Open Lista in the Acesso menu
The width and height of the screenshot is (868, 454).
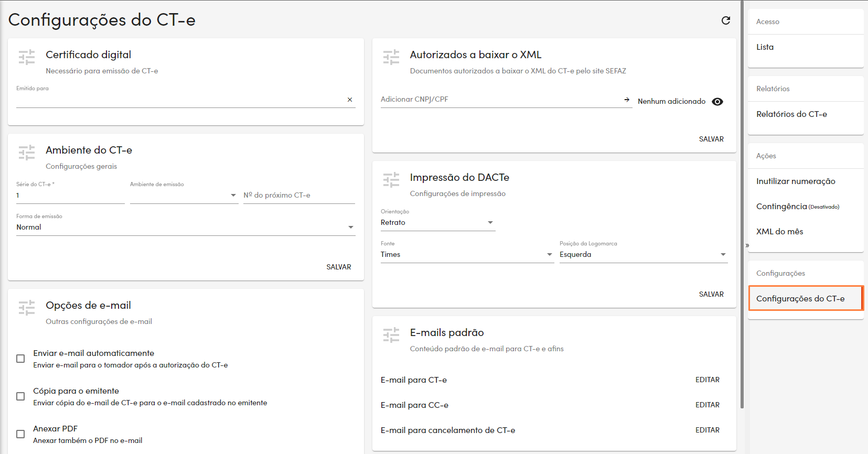click(x=806, y=47)
